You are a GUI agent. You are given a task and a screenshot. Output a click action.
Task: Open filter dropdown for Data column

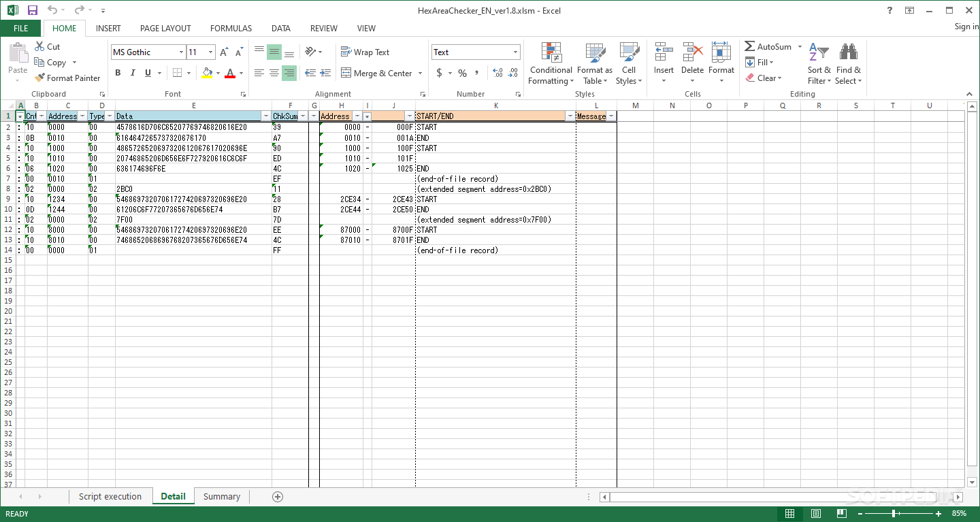[x=265, y=116]
